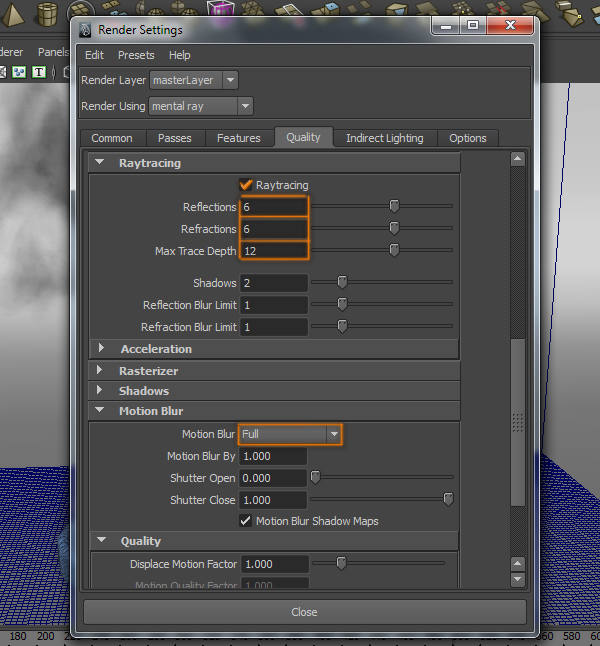Open the Edit menu in Render Settings
This screenshot has width=600, height=646.
coord(94,55)
